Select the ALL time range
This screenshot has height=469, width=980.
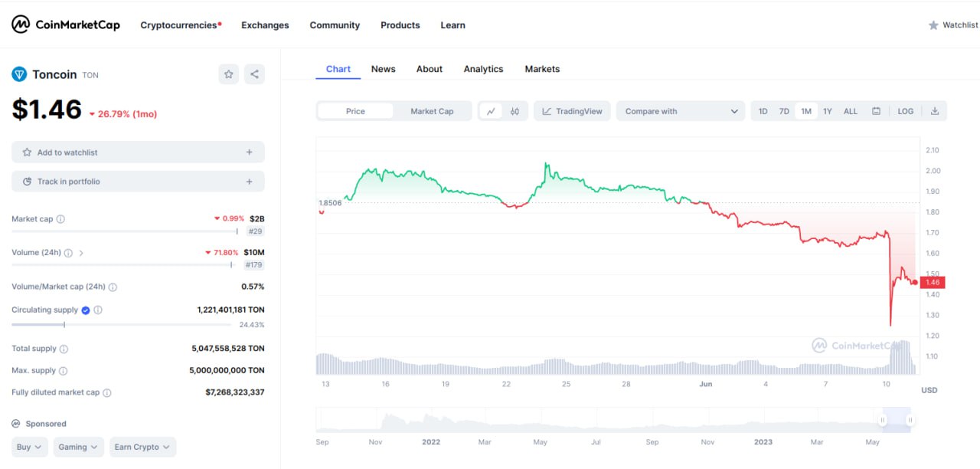[851, 111]
